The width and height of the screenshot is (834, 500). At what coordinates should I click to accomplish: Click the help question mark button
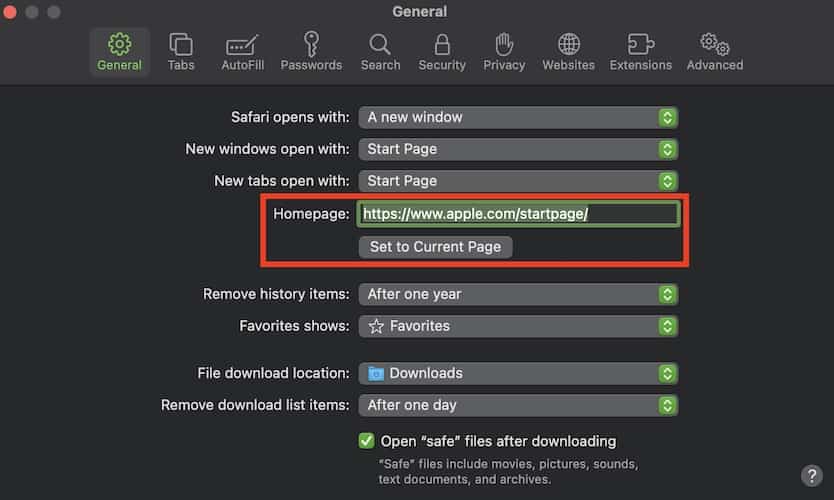[x=811, y=475]
